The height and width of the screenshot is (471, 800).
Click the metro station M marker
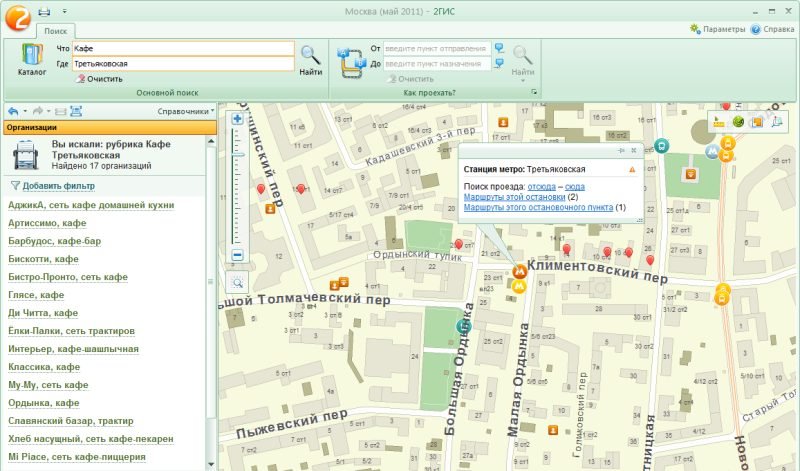[519, 271]
